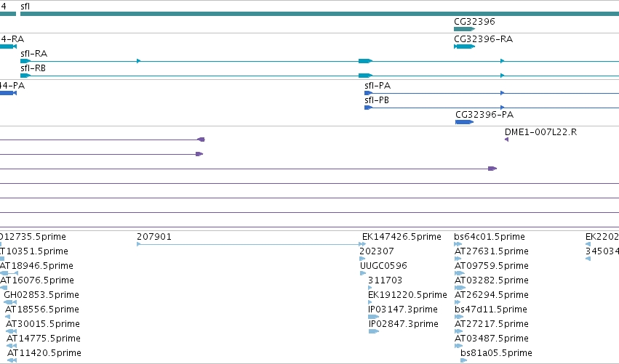This screenshot has width=619, height=364.
Task: Select the sfl-RA first exon glyph
Action: tap(25, 61)
